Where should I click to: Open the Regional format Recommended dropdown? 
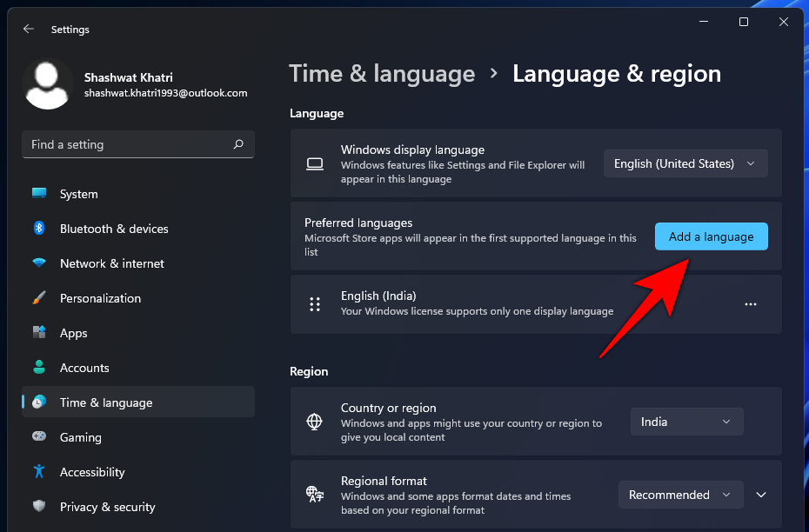pos(680,495)
